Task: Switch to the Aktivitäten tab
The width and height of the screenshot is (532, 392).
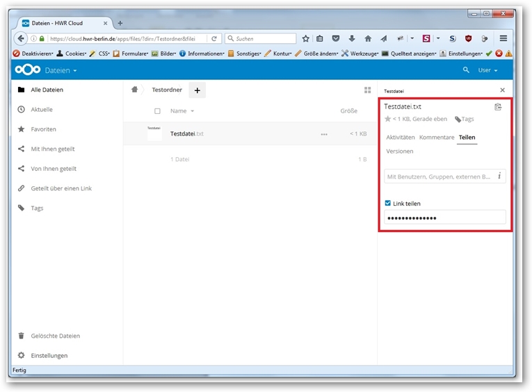Action: click(401, 138)
